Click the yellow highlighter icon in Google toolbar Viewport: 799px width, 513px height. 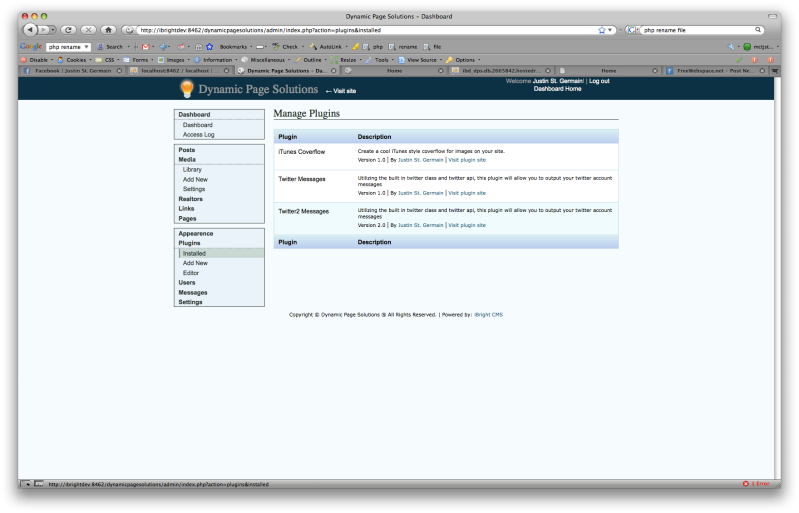[356, 47]
